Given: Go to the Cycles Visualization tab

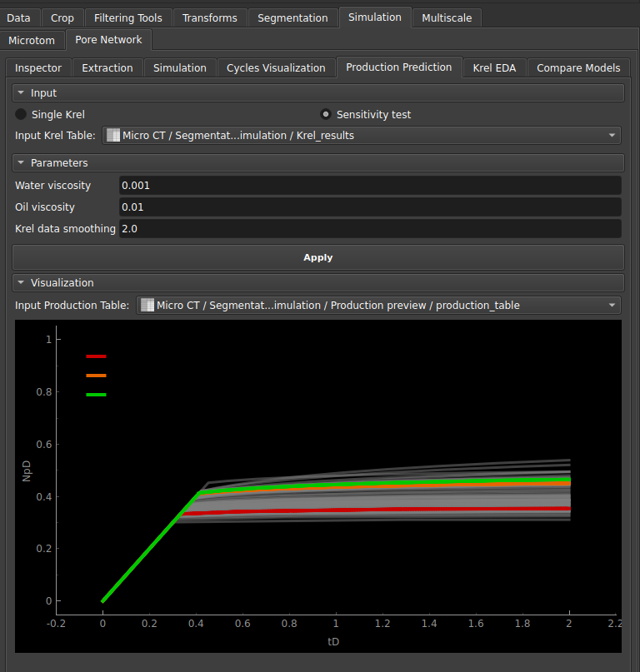Looking at the screenshot, I should tap(276, 68).
